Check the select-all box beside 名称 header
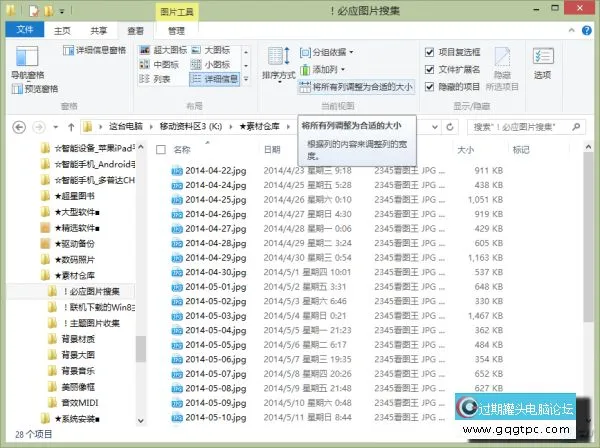This screenshot has height=448, width=600. (x=161, y=150)
